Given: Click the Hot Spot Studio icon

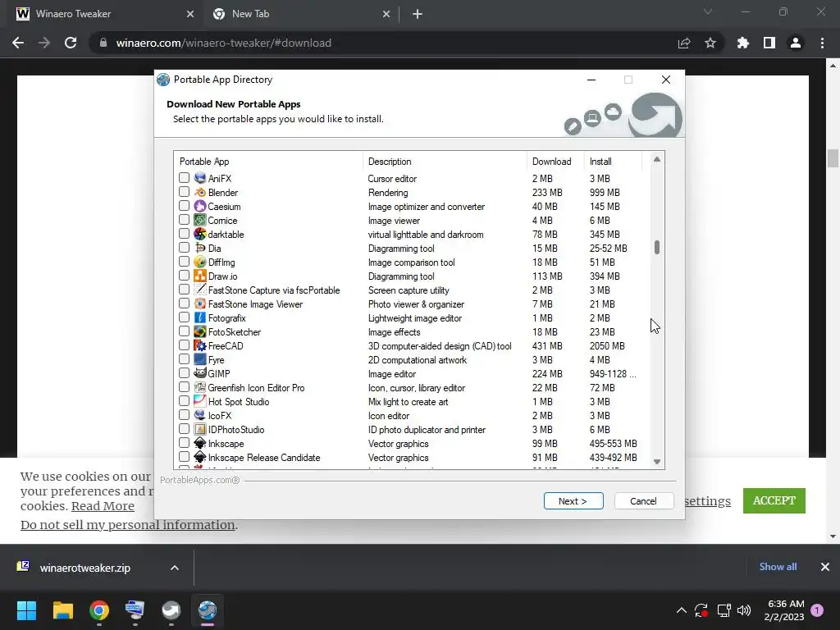Looking at the screenshot, I should (x=200, y=400).
